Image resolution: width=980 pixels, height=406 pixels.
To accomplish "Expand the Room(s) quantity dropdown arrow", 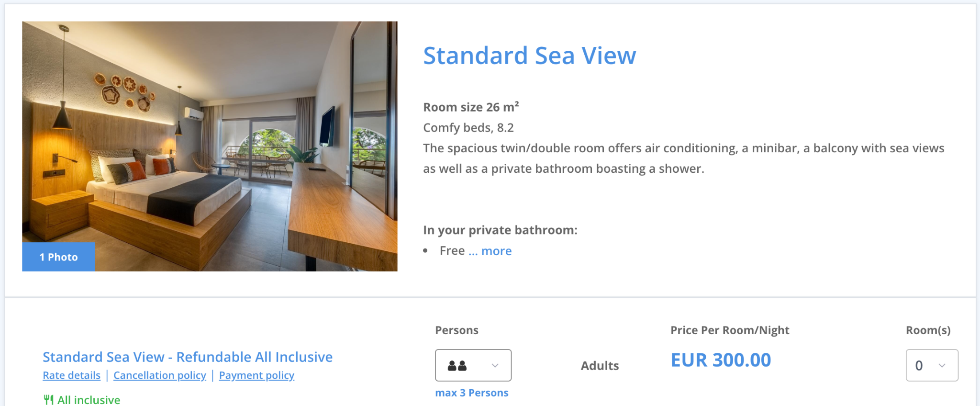I will click(x=942, y=366).
